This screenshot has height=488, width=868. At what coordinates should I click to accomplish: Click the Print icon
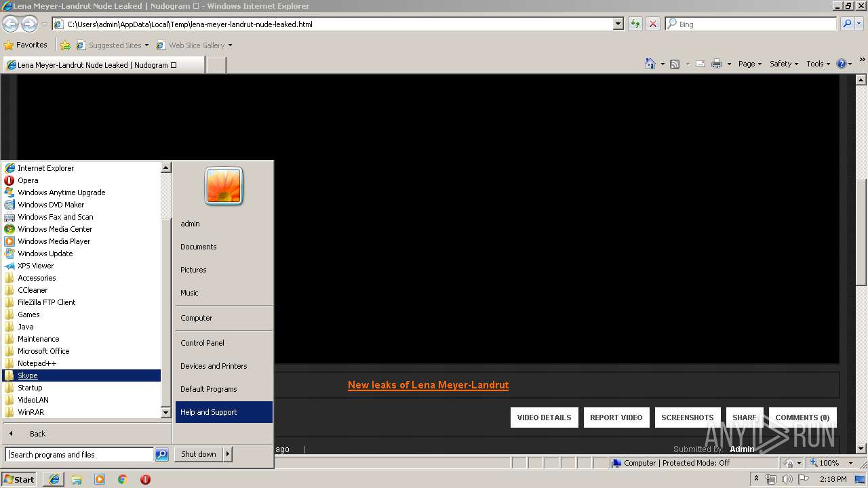point(717,64)
